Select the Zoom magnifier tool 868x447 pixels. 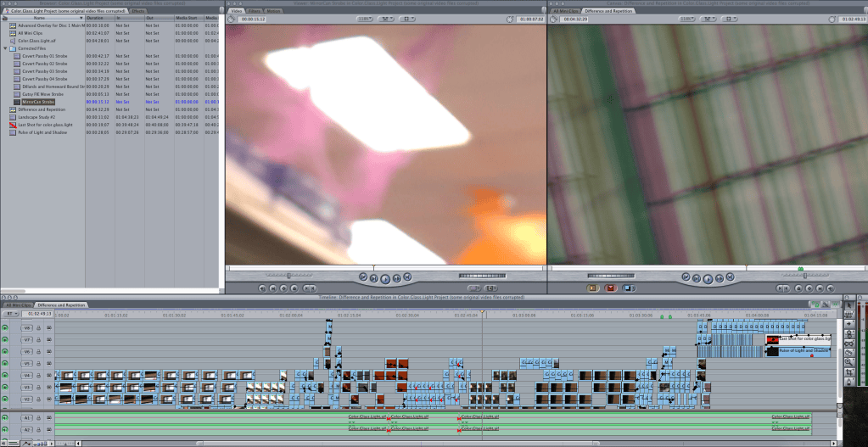tap(850, 362)
